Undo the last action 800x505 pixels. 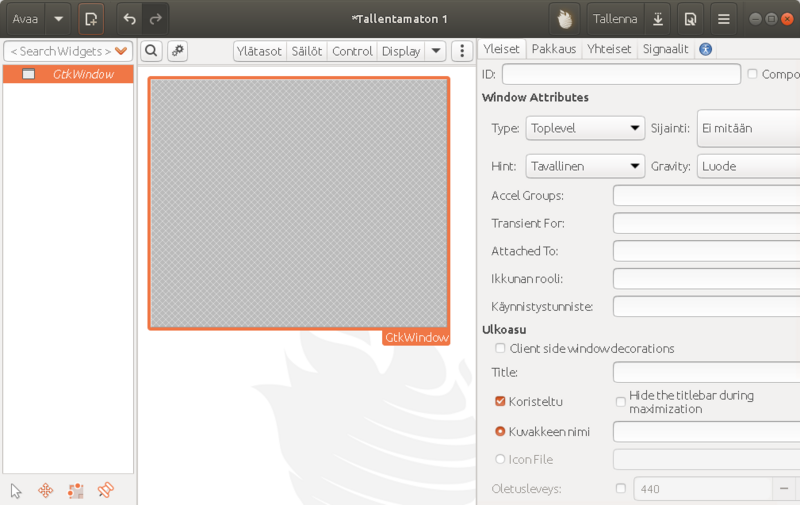pos(129,19)
